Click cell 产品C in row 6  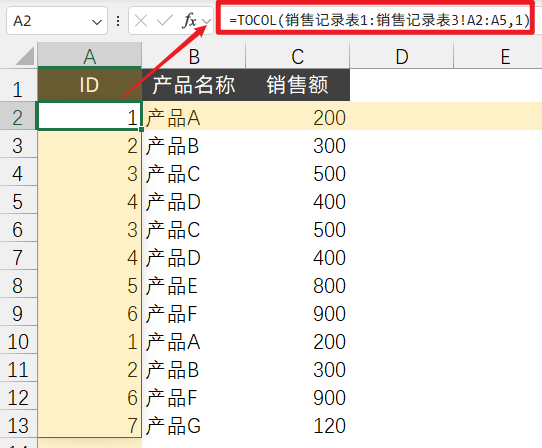194,228
